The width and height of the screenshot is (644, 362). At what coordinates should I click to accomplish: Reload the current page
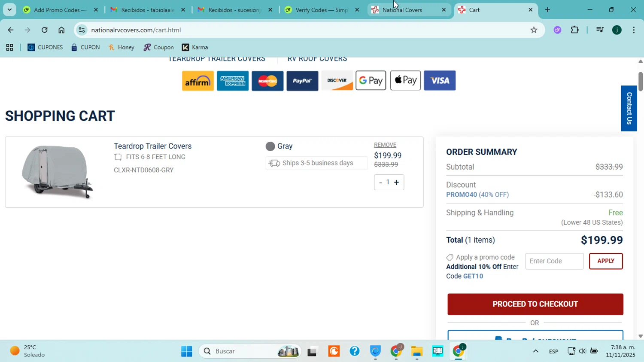[x=44, y=30]
